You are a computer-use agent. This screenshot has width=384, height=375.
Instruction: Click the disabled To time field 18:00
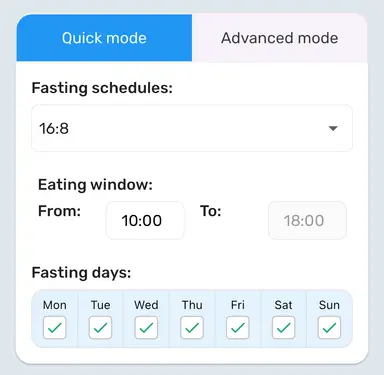click(x=307, y=220)
